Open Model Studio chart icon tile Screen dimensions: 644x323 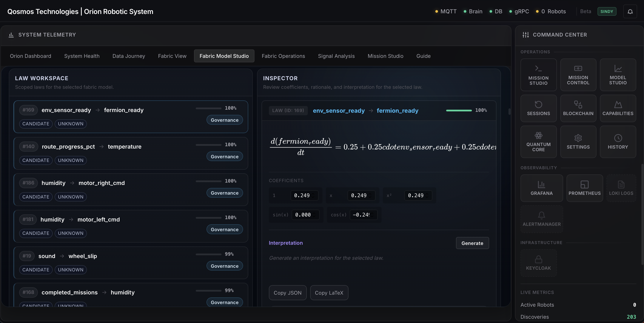618,75
